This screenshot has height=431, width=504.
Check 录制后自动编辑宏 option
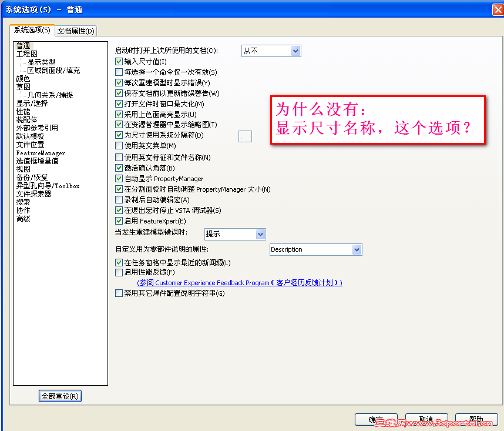click(119, 200)
